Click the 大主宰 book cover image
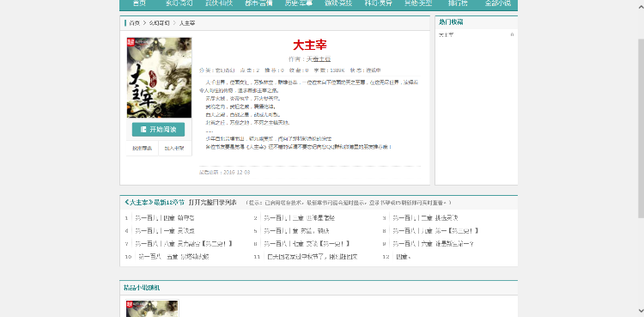Screen dimensions: 644x317 click(159, 77)
